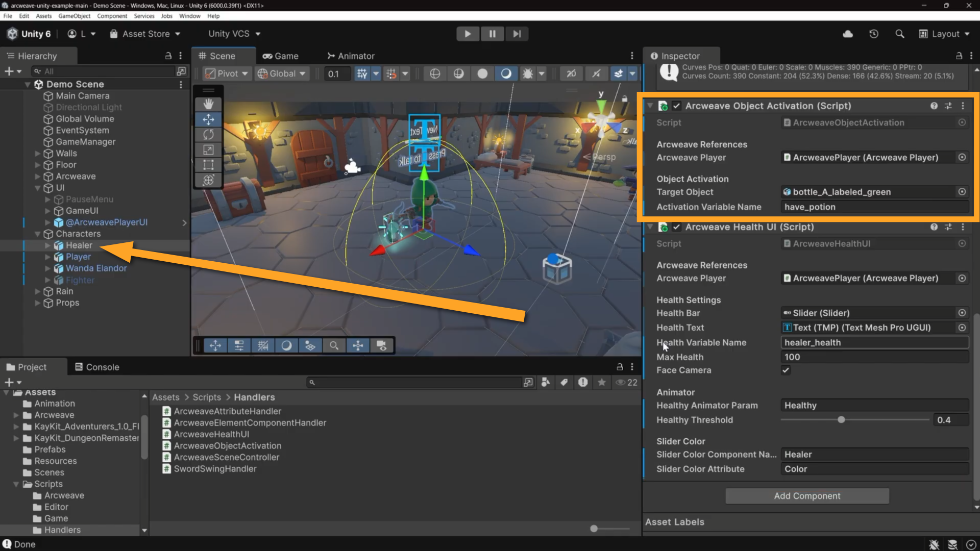The height and width of the screenshot is (551, 980).
Task: Open the GameObject menu
Action: [75, 16]
